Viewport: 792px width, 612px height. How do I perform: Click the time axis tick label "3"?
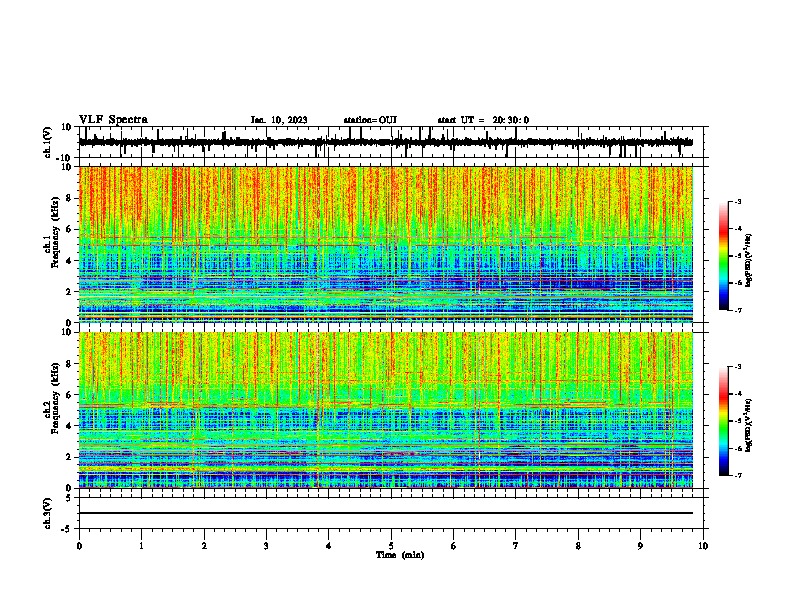(x=266, y=546)
